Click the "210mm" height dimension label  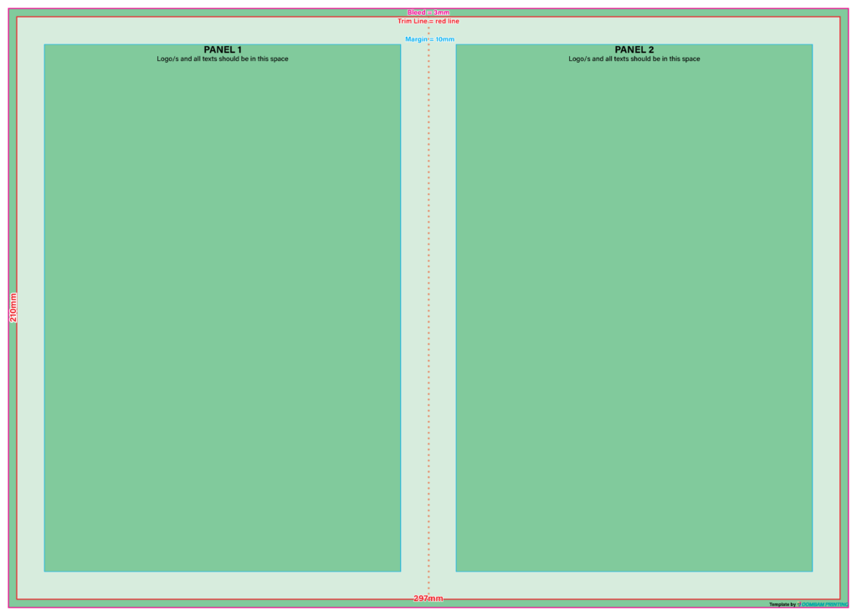click(13, 308)
